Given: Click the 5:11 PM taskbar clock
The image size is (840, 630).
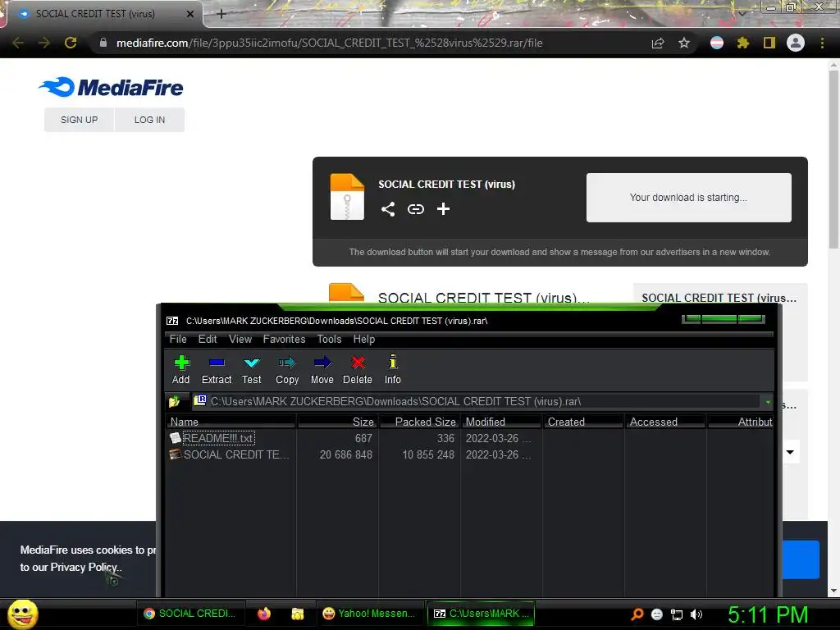Looking at the screenshot, I should pyautogui.click(x=768, y=614).
